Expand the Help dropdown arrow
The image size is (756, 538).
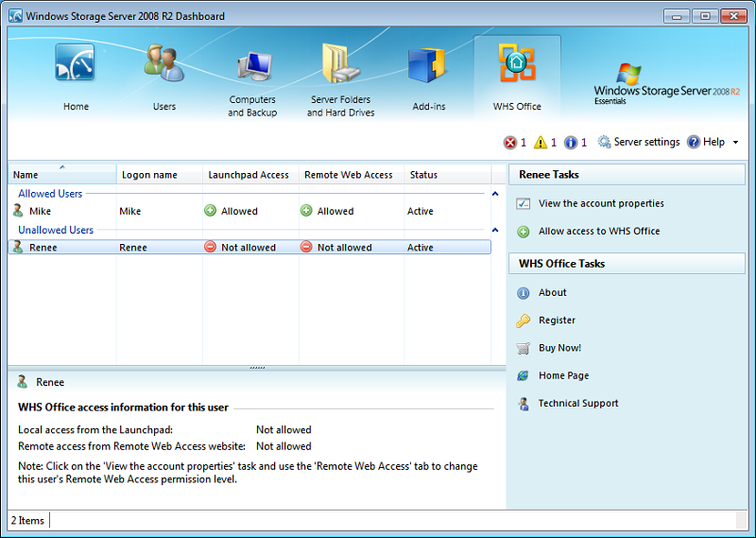735,143
